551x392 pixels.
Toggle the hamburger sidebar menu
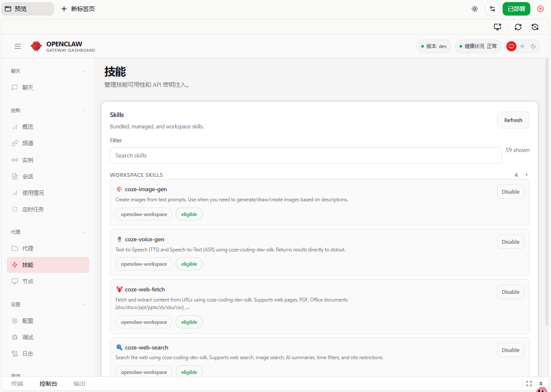pos(18,46)
